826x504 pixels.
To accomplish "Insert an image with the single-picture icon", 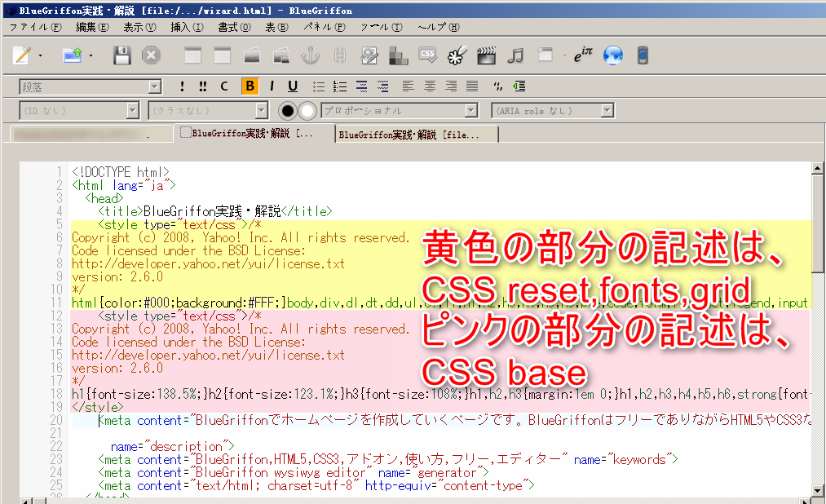I will pyautogui.click(x=252, y=55).
